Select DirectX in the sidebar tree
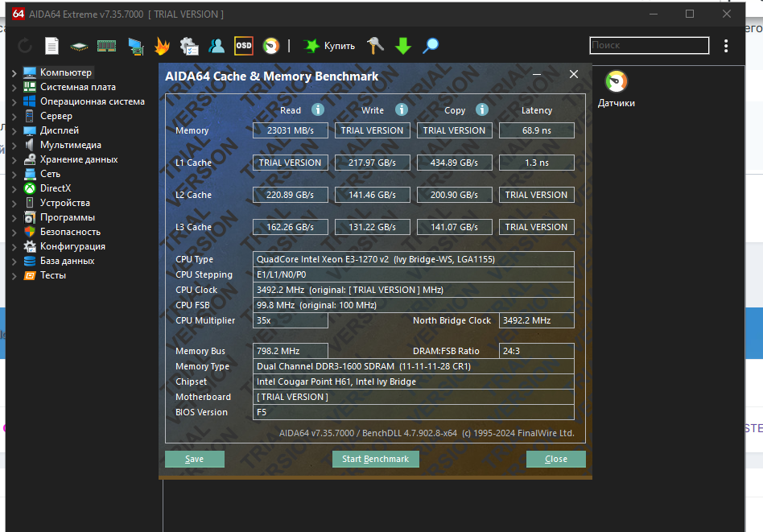Screen dimensions: 763x532 (55, 188)
